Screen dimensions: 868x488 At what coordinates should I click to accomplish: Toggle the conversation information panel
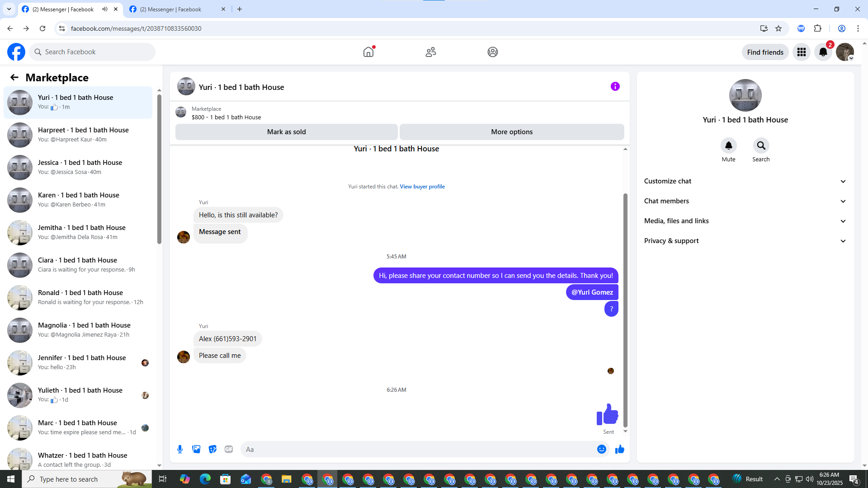tap(615, 86)
